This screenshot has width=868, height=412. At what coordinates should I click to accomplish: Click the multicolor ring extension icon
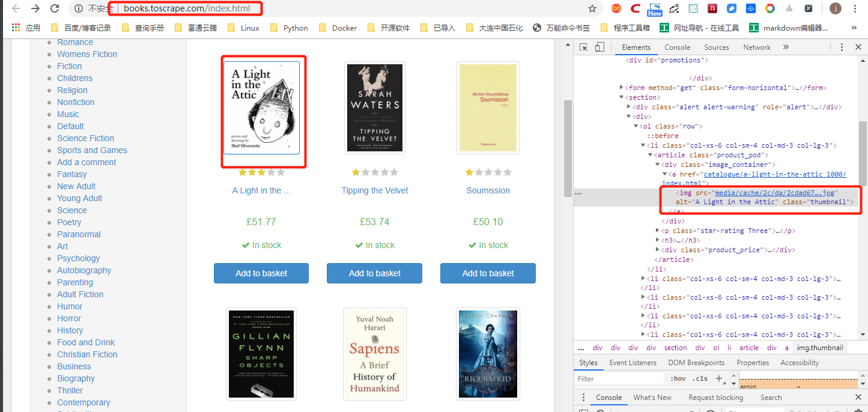770,8
